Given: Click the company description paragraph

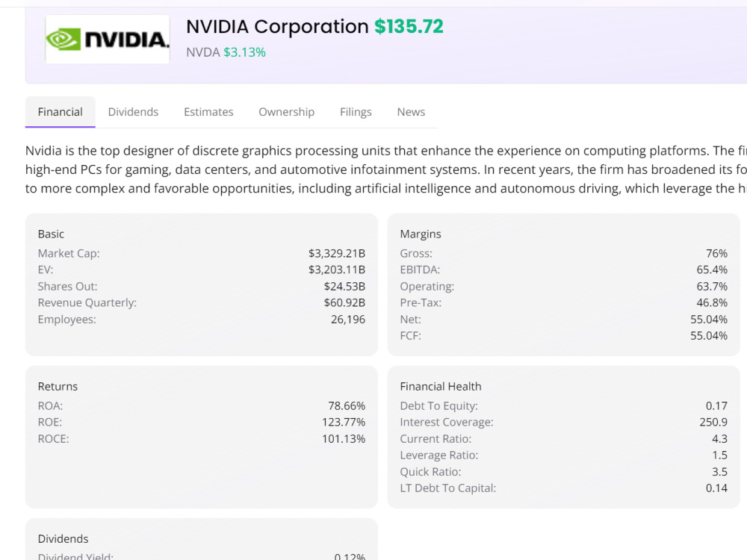Looking at the screenshot, I should tap(386, 169).
